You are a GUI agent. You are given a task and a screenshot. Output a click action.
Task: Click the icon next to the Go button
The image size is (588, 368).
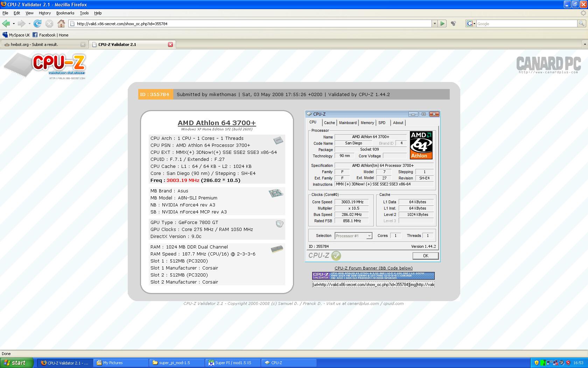(453, 23)
